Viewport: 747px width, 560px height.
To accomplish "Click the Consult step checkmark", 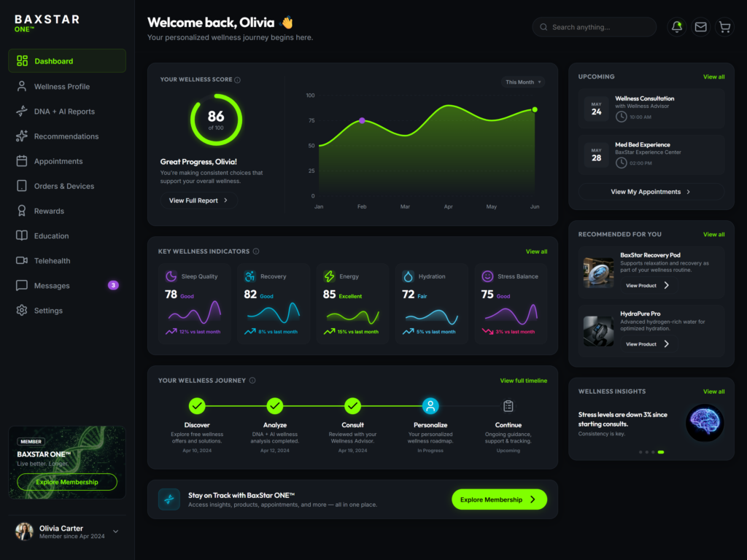I will point(352,406).
